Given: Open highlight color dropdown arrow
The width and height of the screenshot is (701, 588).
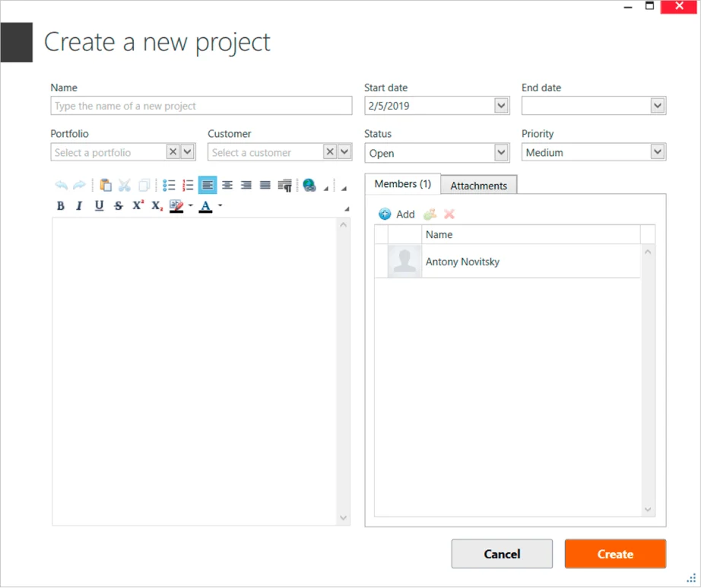Looking at the screenshot, I should coord(190,205).
